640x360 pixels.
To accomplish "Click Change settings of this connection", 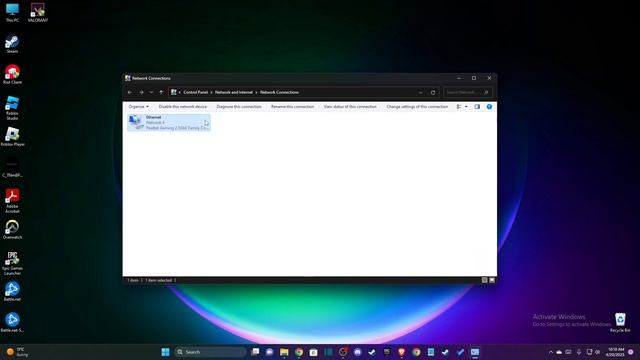I will [417, 107].
